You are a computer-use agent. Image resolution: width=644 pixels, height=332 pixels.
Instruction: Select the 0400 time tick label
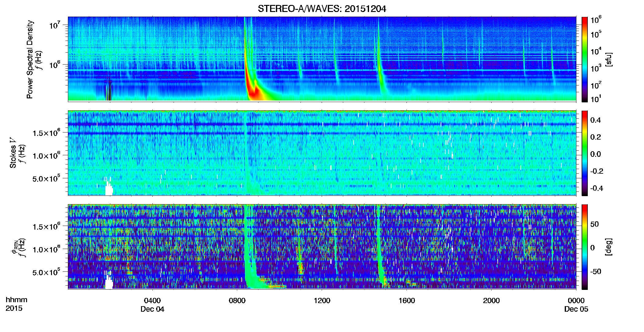(x=152, y=301)
